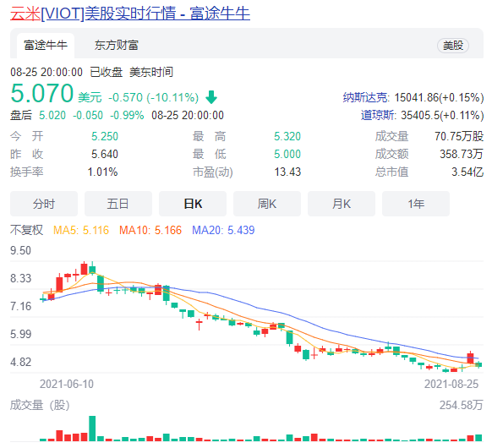Click the 昨收 value 5.640

point(105,154)
